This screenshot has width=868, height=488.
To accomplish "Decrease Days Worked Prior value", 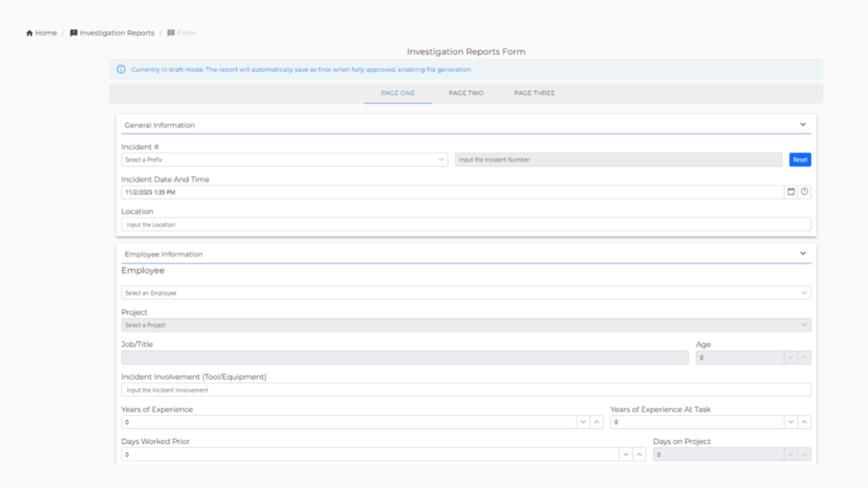I will [626, 454].
